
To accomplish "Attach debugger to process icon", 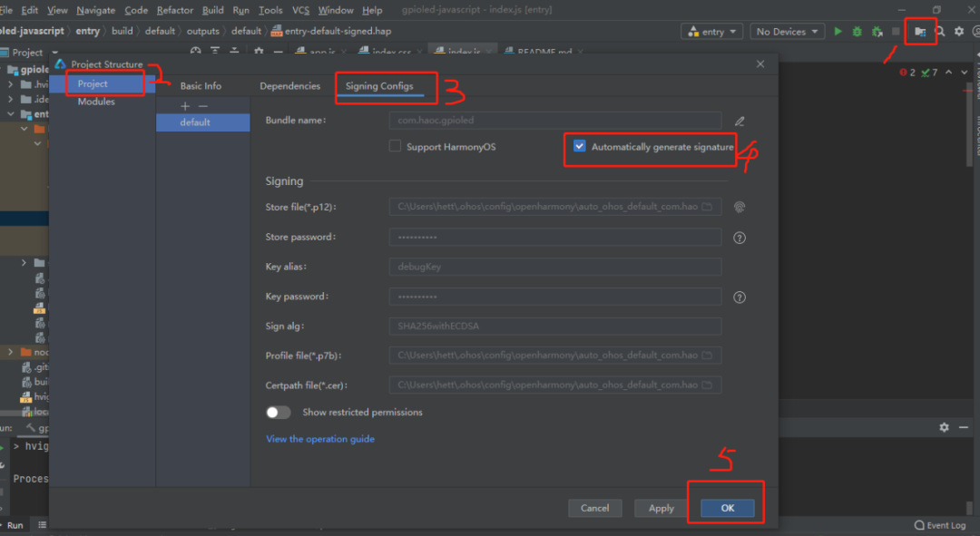I will (877, 31).
